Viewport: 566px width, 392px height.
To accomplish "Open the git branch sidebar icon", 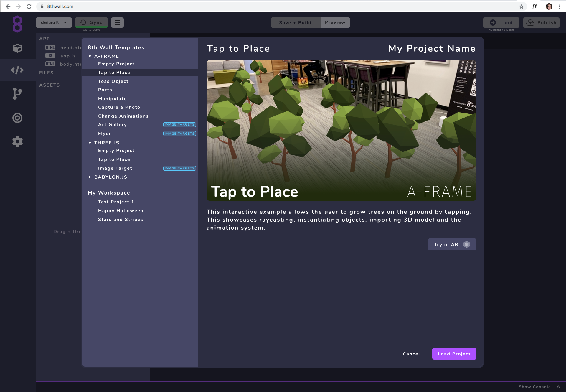I will 17,94.
